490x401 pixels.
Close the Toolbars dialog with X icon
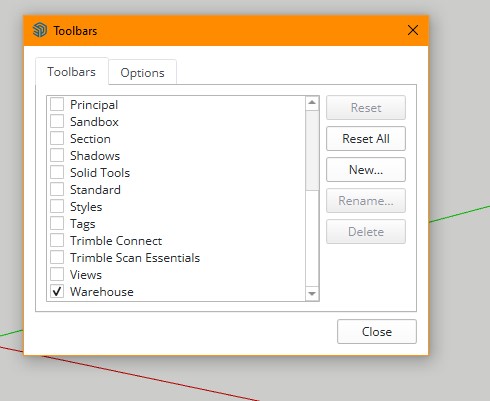tap(413, 30)
